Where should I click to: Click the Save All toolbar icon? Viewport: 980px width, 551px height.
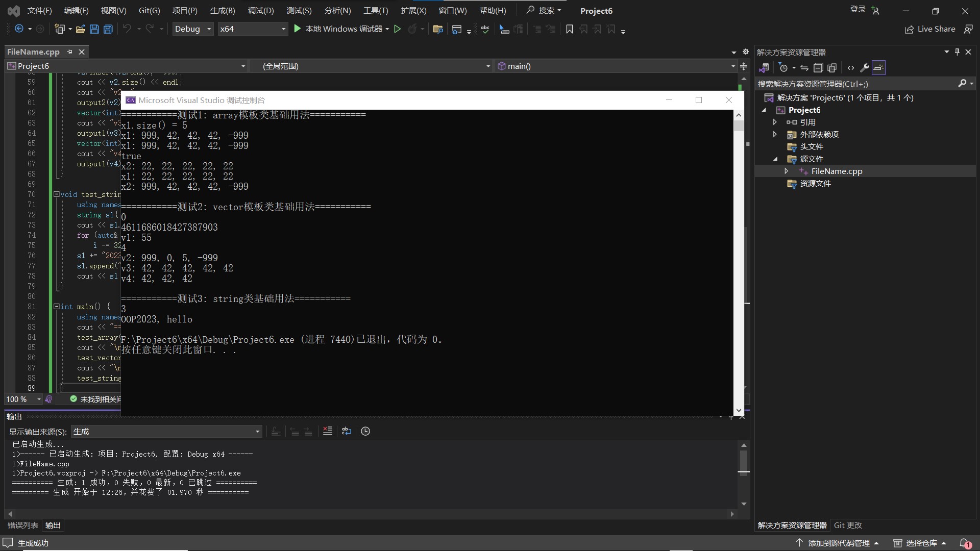pos(108,29)
